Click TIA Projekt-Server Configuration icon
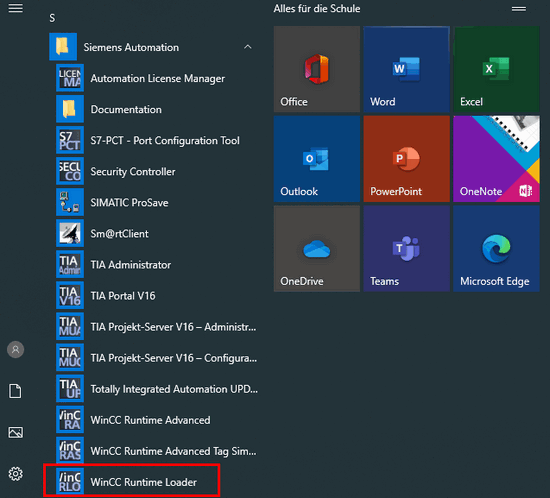This screenshot has width=550, height=498. [x=70, y=357]
